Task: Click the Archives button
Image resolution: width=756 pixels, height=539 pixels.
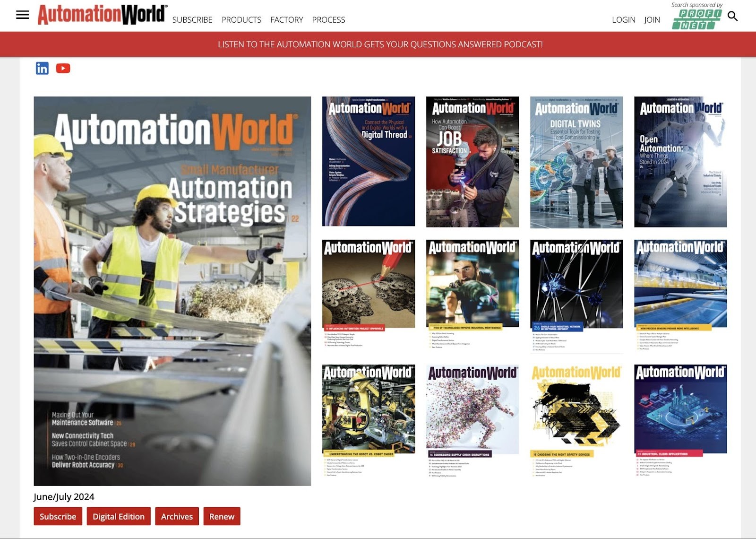Action: [177, 516]
